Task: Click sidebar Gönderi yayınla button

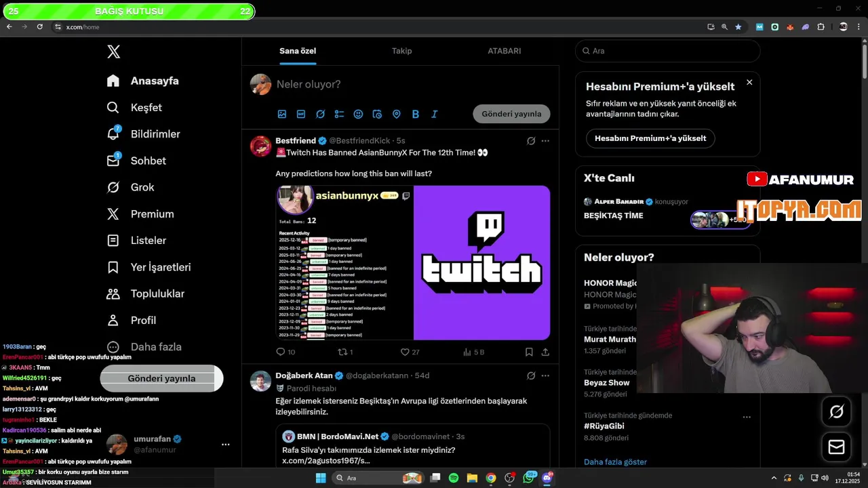Action: (161, 378)
